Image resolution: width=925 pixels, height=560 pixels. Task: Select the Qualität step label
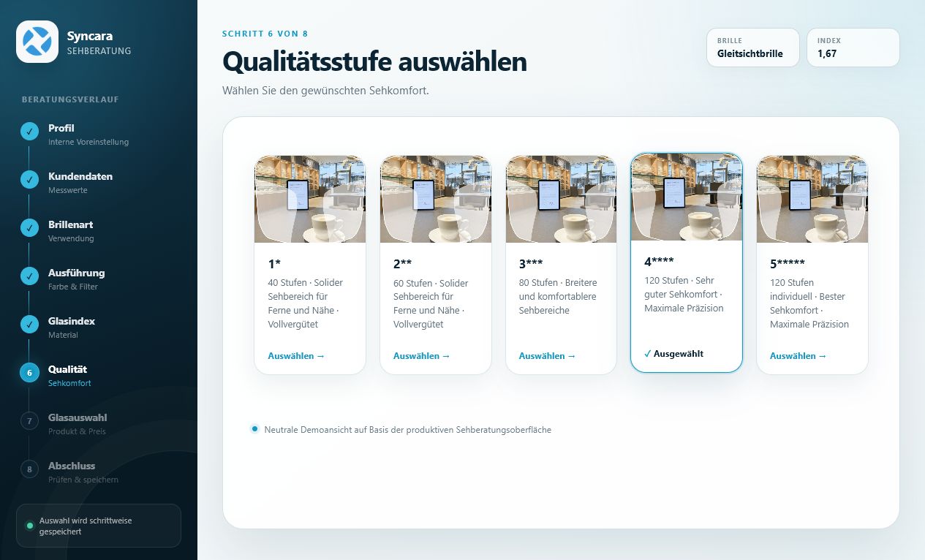point(68,369)
